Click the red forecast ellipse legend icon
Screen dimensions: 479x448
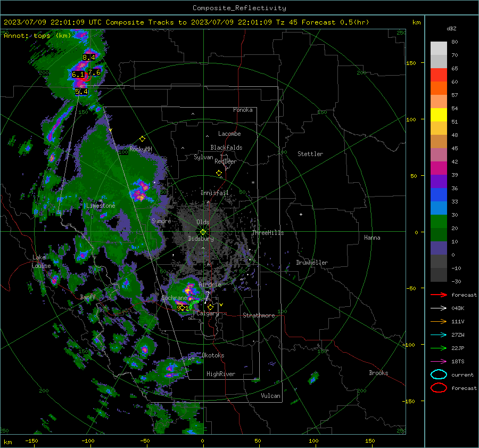coord(439,388)
